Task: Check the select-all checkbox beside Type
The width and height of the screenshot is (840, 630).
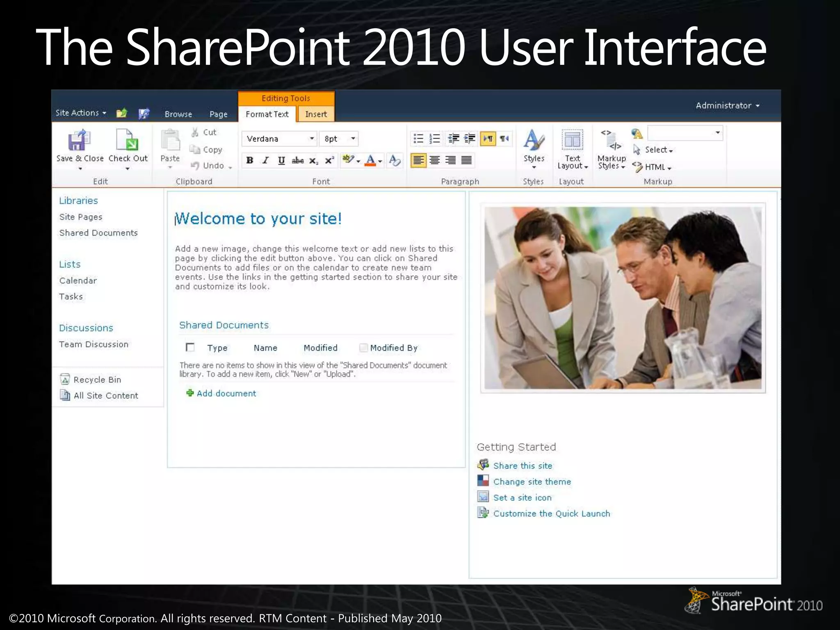Action: [190, 347]
